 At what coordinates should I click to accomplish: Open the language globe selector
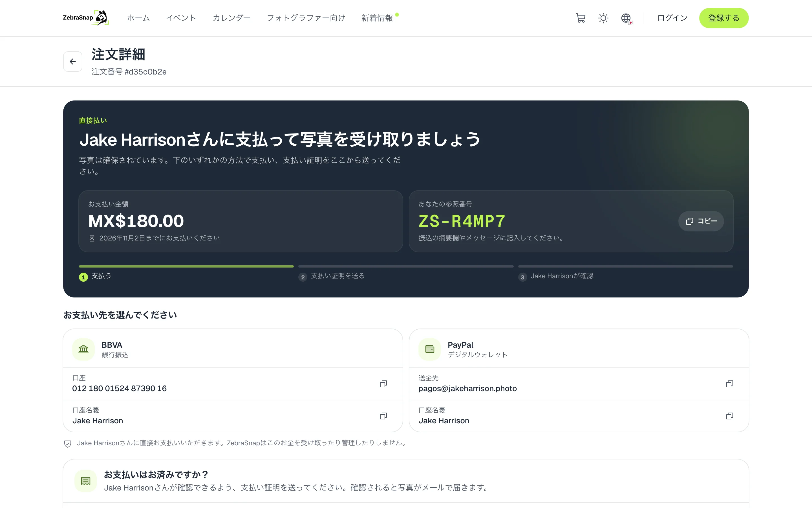[x=626, y=18]
